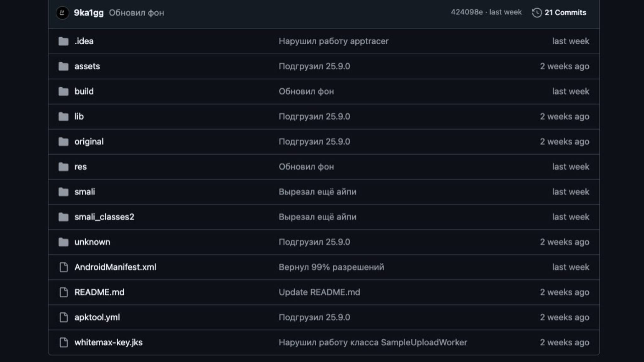The height and width of the screenshot is (362, 644).
Task: Click the apktool.yml file icon
Action: coord(64,317)
